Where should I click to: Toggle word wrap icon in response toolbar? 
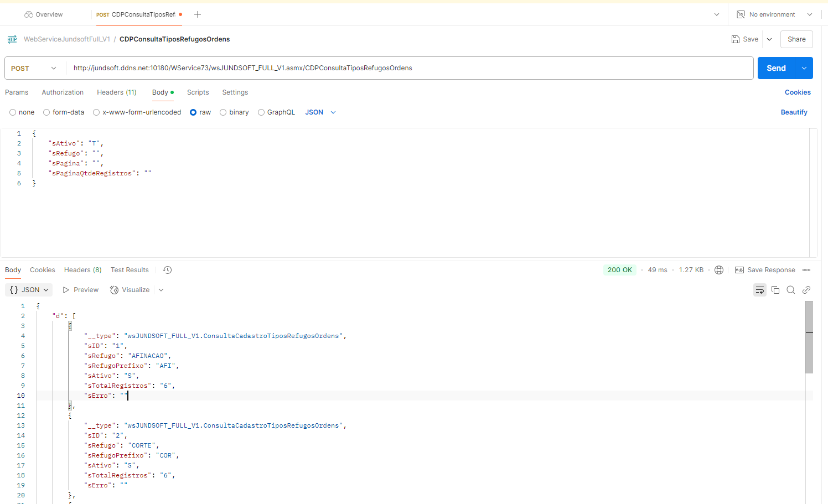(759, 290)
